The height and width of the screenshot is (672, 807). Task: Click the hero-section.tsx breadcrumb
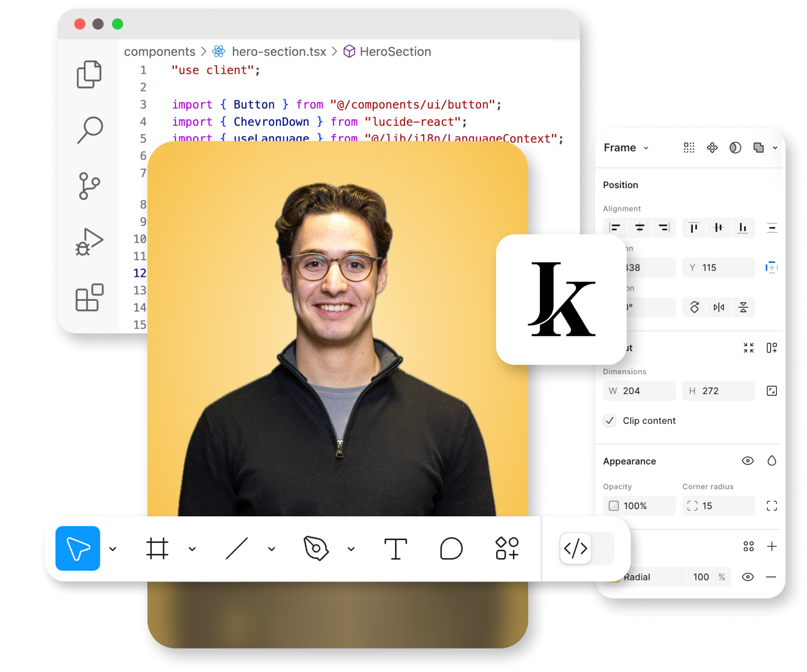click(x=278, y=52)
